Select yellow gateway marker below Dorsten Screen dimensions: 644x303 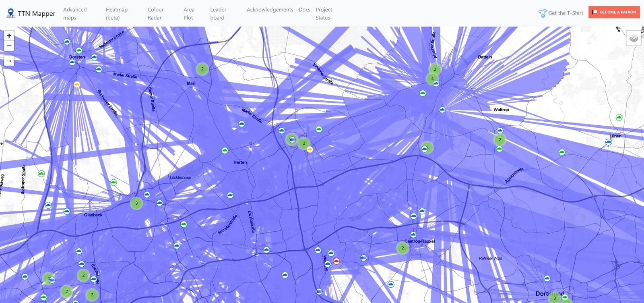point(77,84)
